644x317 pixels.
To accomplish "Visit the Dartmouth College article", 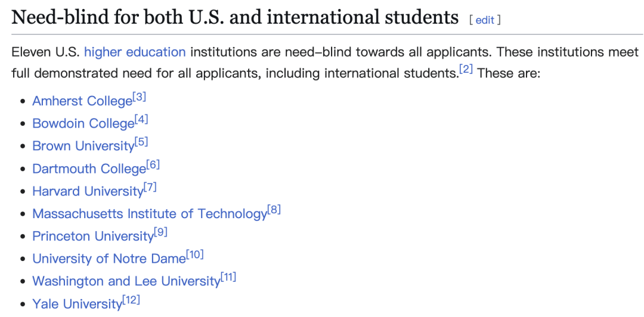I will pyautogui.click(x=89, y=169).
